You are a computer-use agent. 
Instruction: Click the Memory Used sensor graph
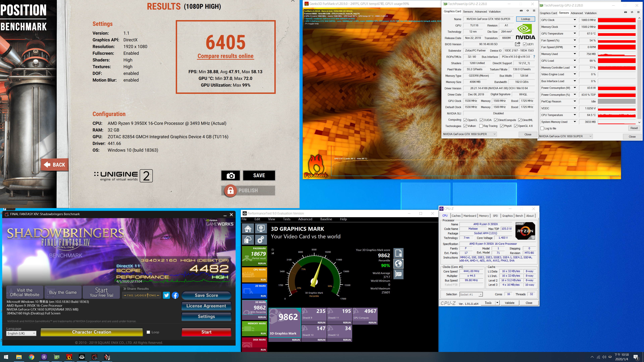(x=616, y=54)
